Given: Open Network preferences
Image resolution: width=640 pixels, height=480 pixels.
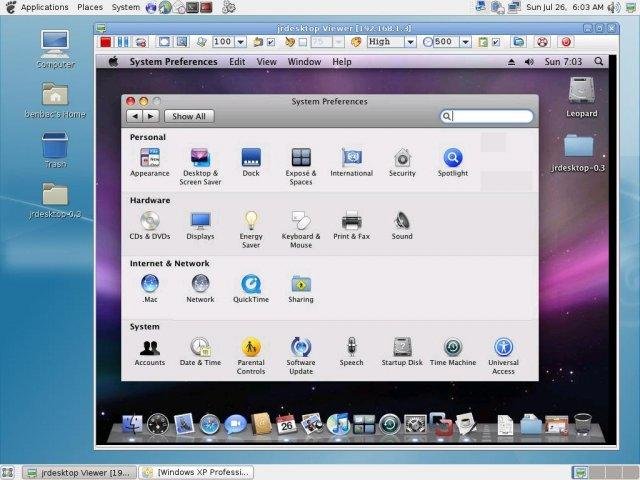Looking at the screenshot, I should click(200, 289).
